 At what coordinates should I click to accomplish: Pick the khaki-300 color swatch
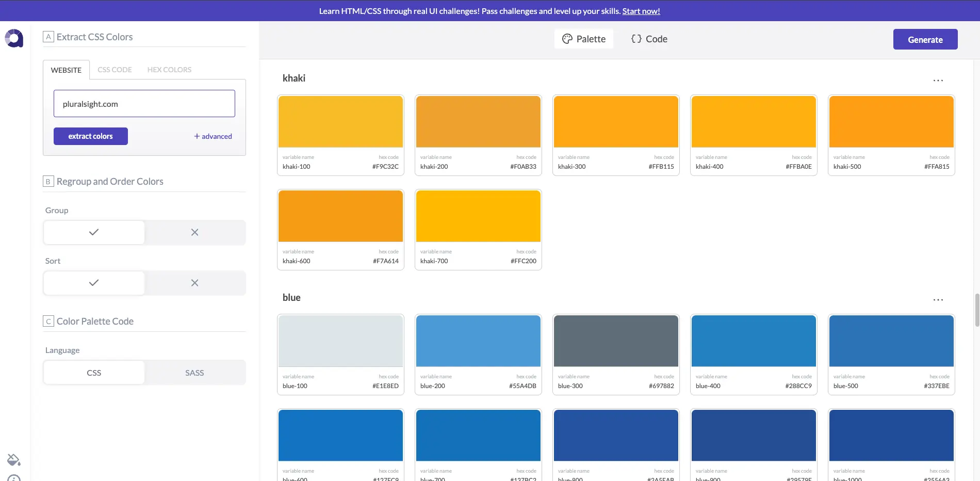click(616, 122)
